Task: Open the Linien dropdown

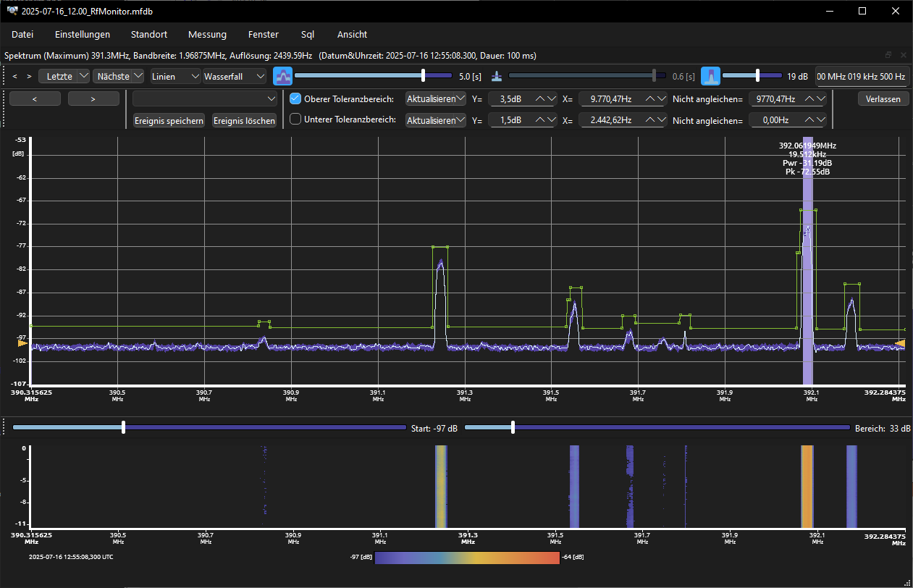Action: coord(174,75)
